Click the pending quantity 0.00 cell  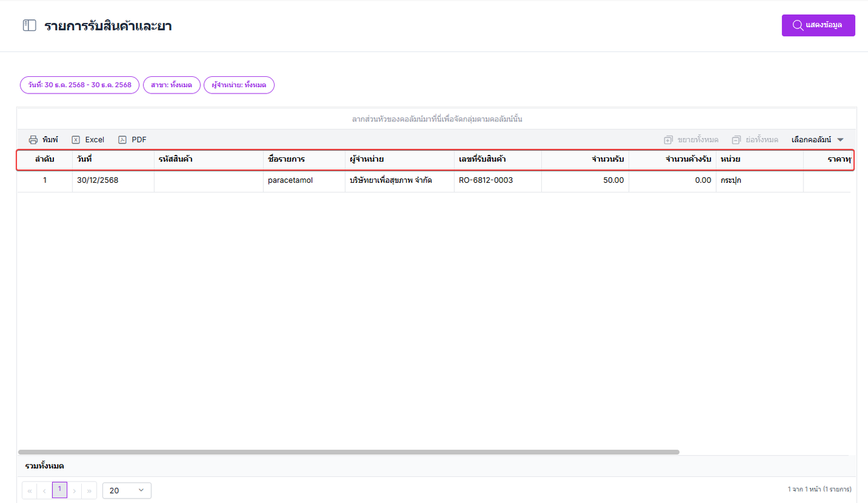(673, 181)
